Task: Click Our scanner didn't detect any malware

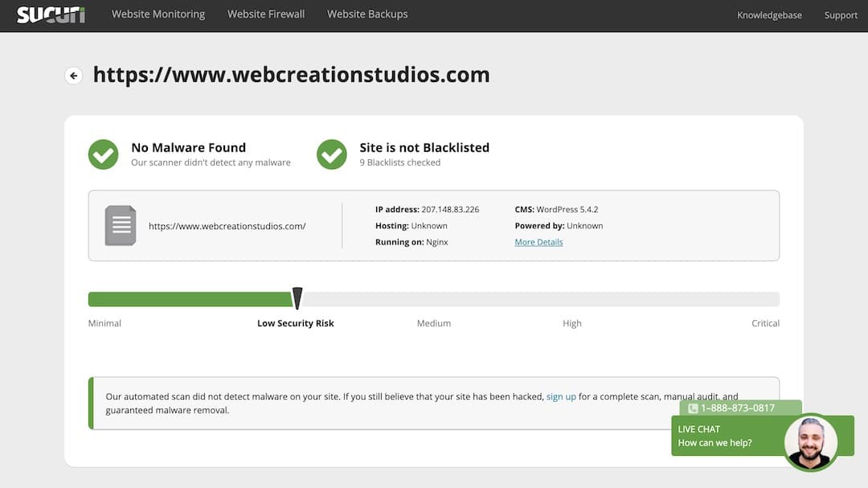Action: (x=211, y=163)
